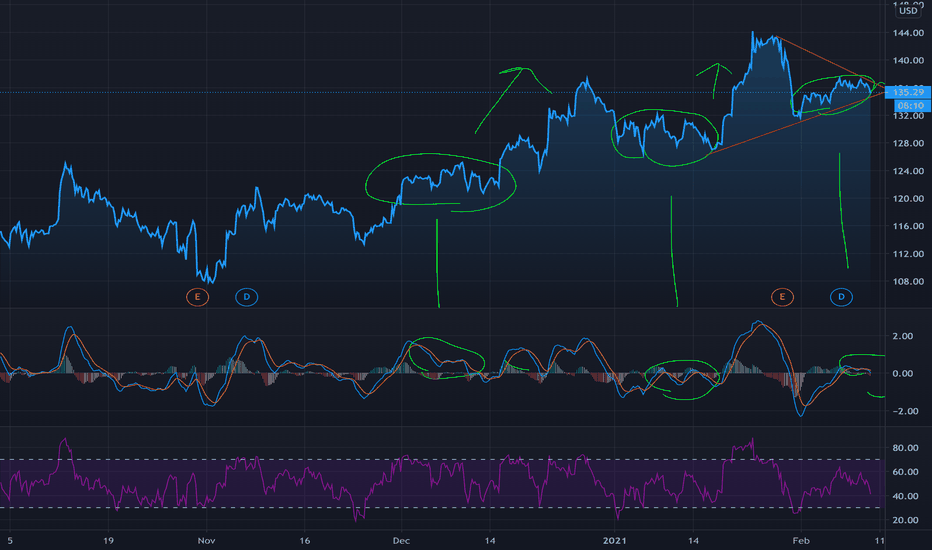
Task: Click the MACD 0.00 scale label
Action: coord(903,373)
